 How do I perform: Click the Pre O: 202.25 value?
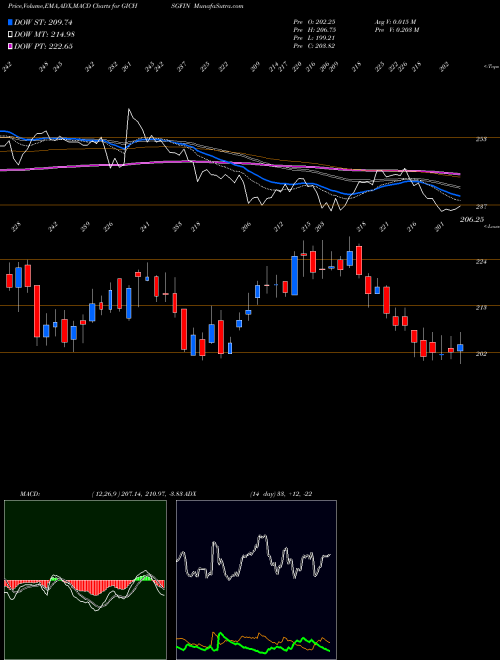pyautogui.click(x=314, y=22)
